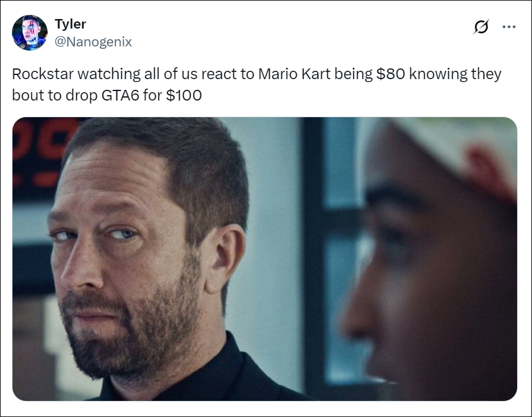Click Tyler's circular profile avatar
This screenshot has height=417, width=532.
tap(30, 33)
